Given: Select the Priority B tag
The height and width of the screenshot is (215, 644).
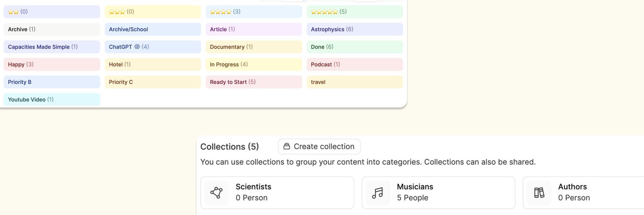Looking at the screenshot, I should pyautogui.click(x=52, y=82).
